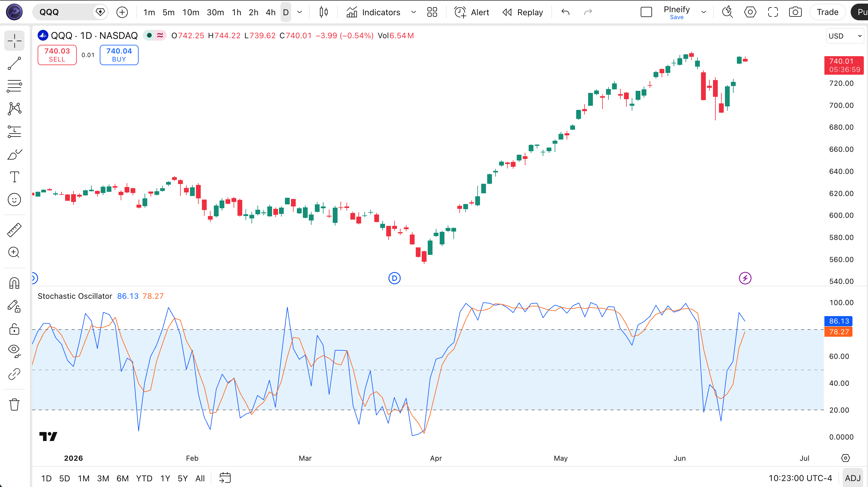The height and width of the screenshot is (487, 868).
Task: Select the text annotation tool
Action: pyautogui.click(x=14, y=177)
